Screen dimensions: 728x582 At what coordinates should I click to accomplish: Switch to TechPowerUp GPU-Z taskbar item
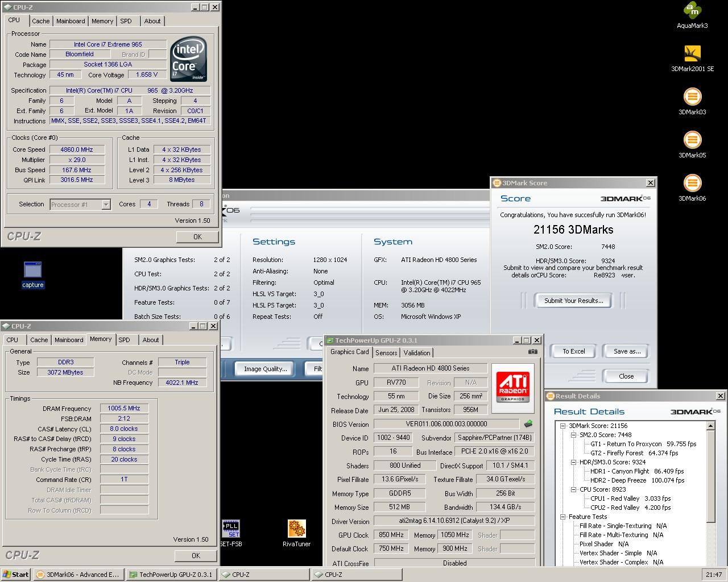coord(171,575)
